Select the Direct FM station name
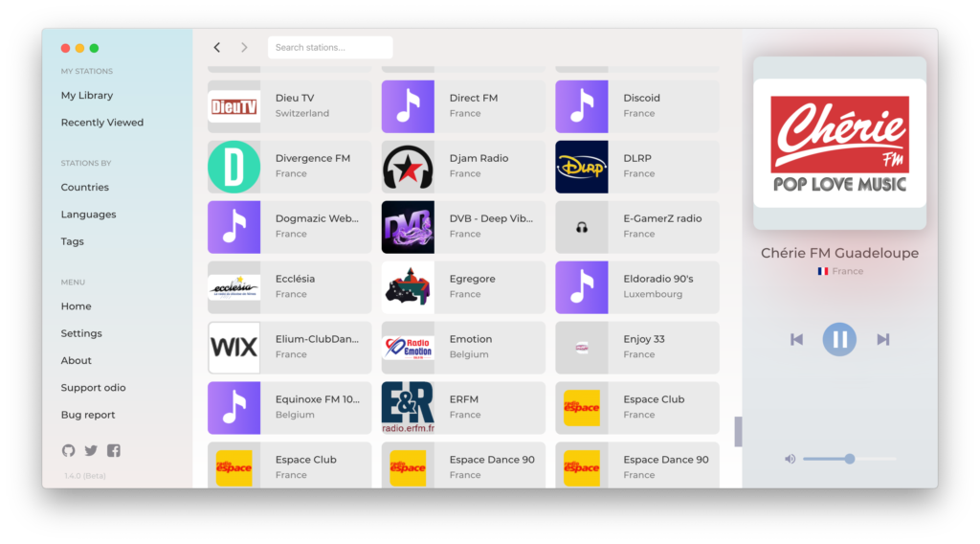This screenshot has width=980, height=544. (474, 99)
